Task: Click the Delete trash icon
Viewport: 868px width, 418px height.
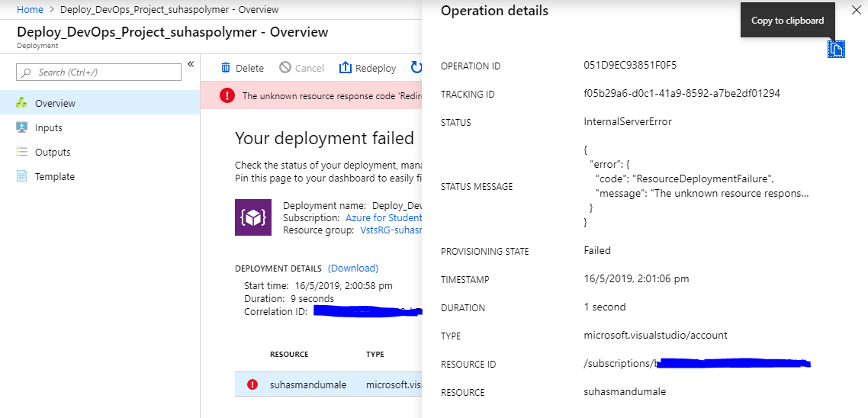Action: 226,68
